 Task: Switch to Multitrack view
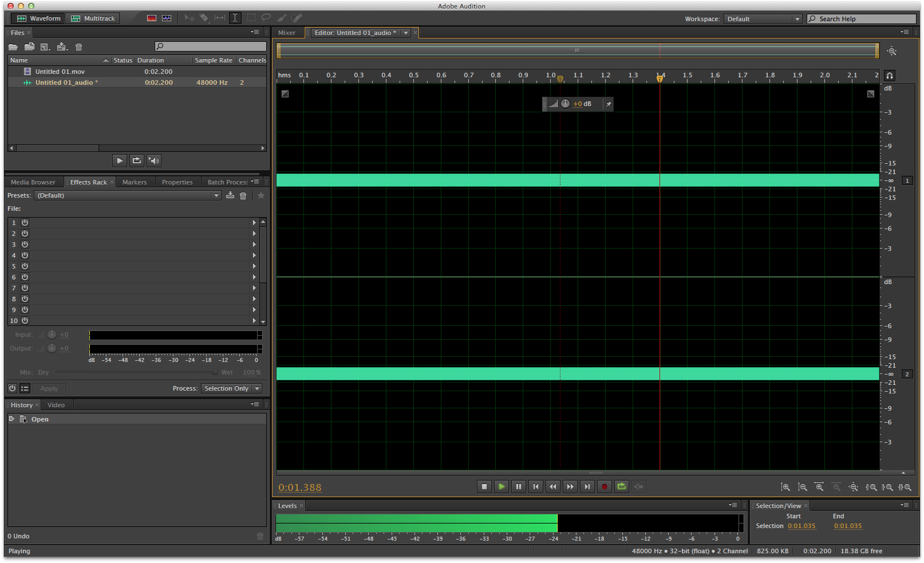(x=92, y=18)
